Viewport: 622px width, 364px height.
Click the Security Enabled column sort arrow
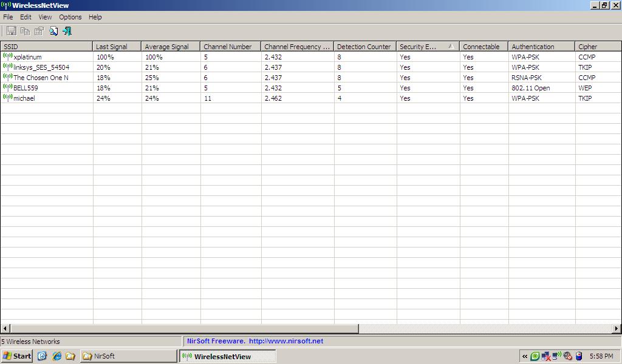tap(451, 46)
